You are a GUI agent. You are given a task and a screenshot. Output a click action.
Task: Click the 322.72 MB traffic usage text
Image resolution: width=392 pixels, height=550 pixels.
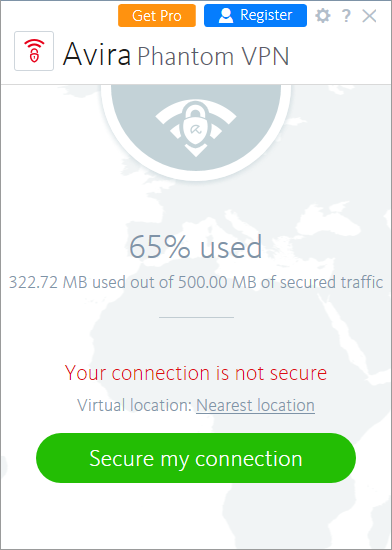click(196, 282)
